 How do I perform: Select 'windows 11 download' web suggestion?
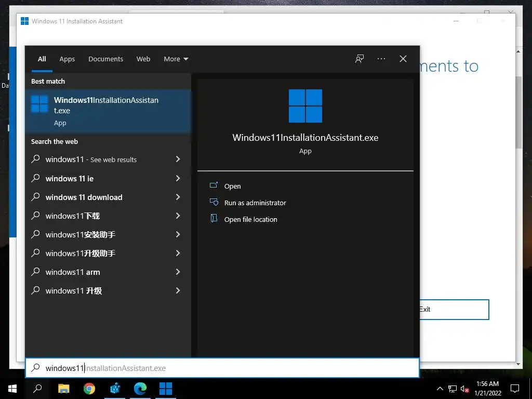point(108,197)
